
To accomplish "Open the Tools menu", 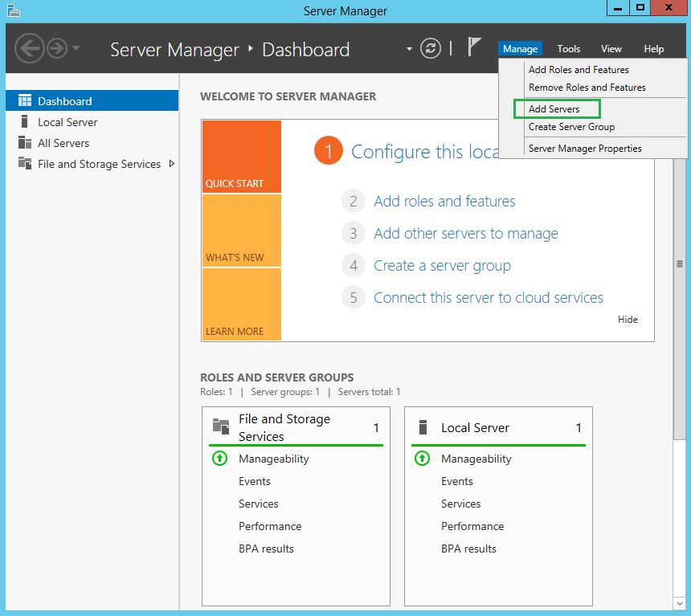I will click(x=569, y=49).
